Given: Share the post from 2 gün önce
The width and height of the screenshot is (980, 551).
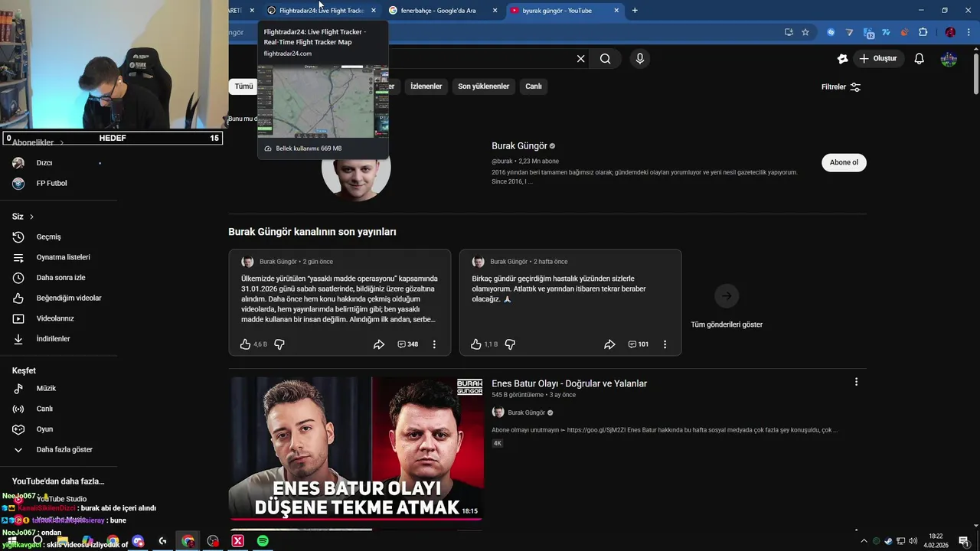Looking at the screenshot, I should click(x=378, y=344).
